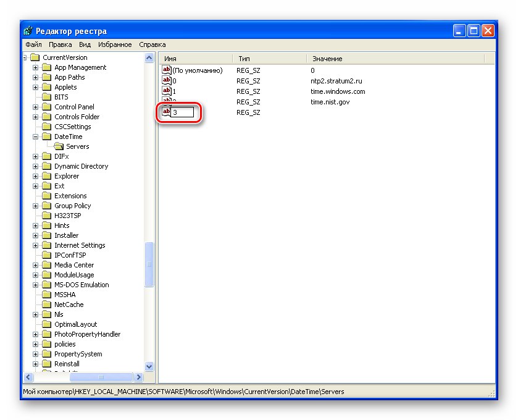Click the registry editor title bar icon

pyautogui.click(x=28, y=31)
